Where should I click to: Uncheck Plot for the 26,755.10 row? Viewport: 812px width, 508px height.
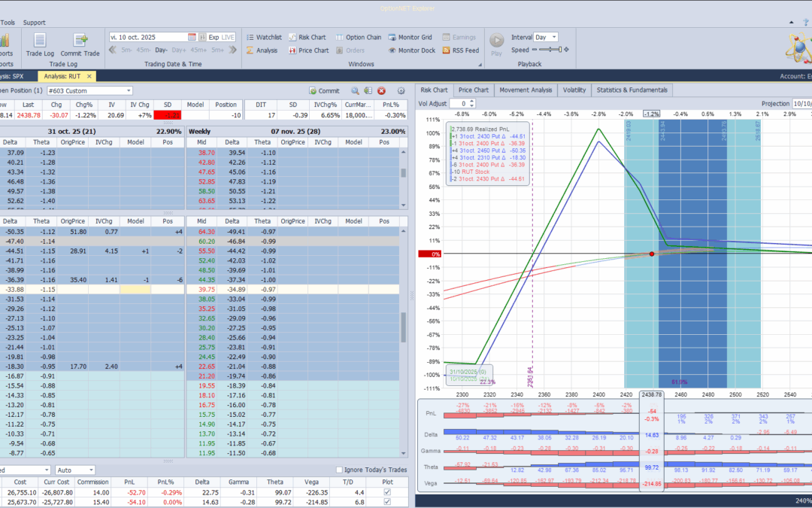[x=387, y=492]
